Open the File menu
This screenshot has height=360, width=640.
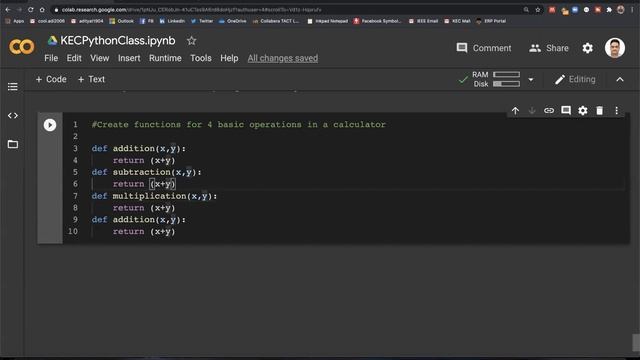pyautogui.click(x=51, y=58)
